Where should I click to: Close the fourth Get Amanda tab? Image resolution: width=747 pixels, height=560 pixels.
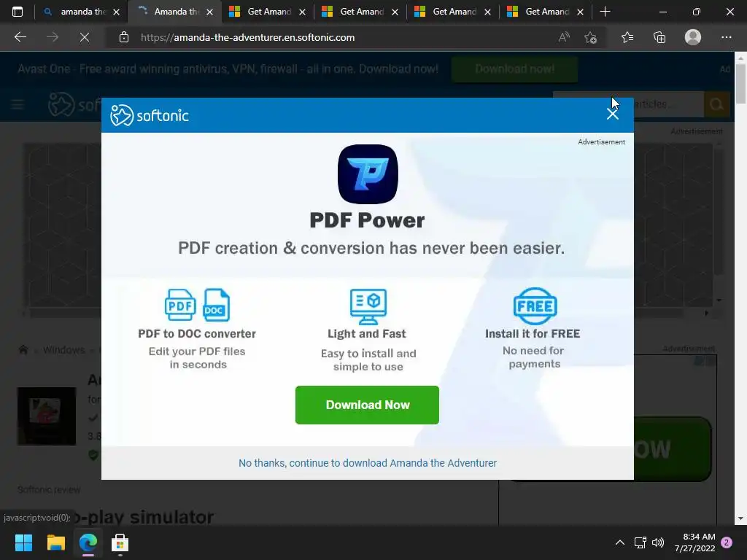[580, 12]
